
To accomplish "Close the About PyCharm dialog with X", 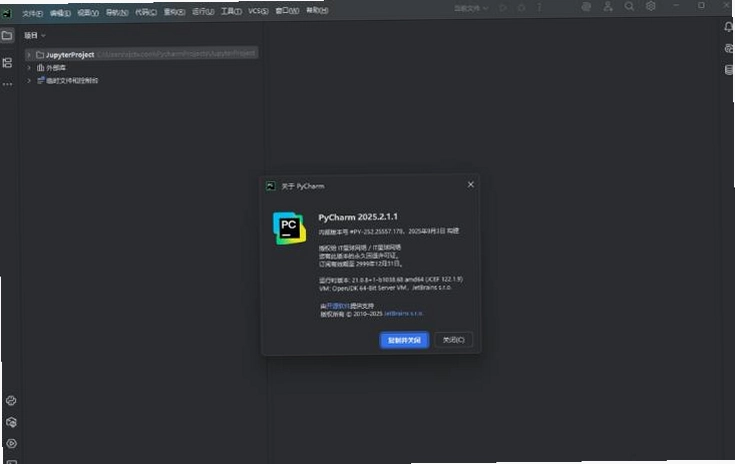I will coord(471,185).
